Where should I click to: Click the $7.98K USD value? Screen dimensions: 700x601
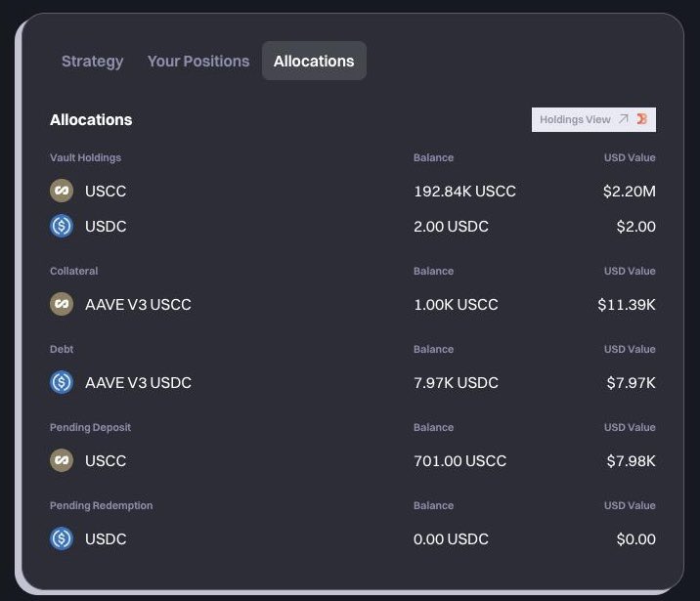tap(631, 461)
